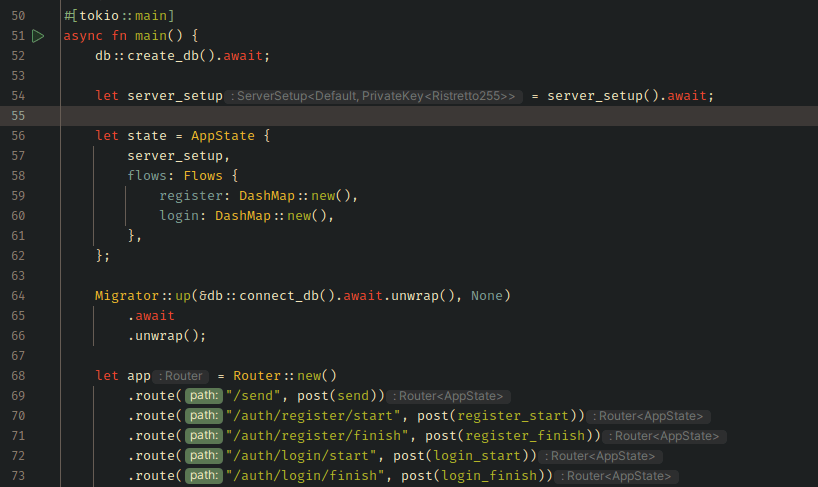
Task: Click the path: hint before "/auth/login/finish"
Action: 204,476
